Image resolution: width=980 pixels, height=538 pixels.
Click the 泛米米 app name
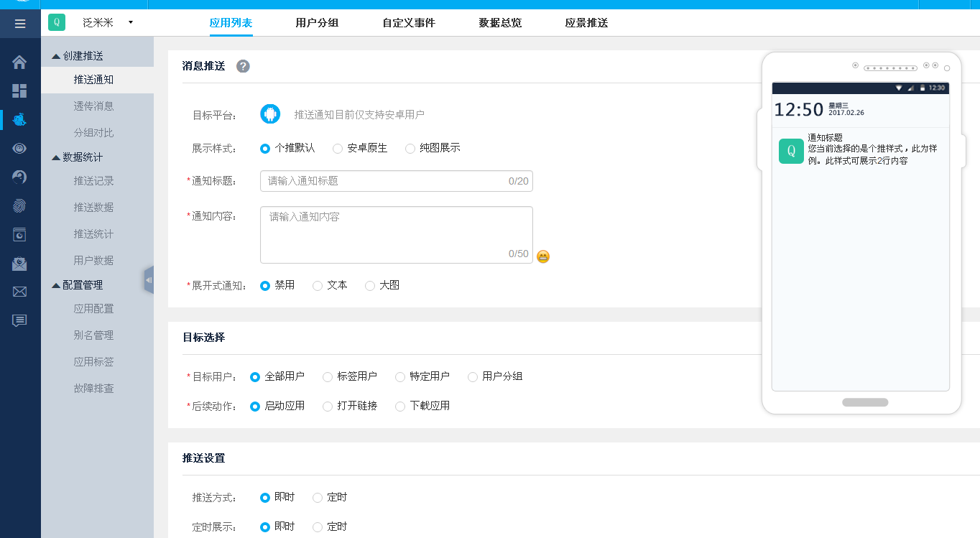[x=98, y=22]
